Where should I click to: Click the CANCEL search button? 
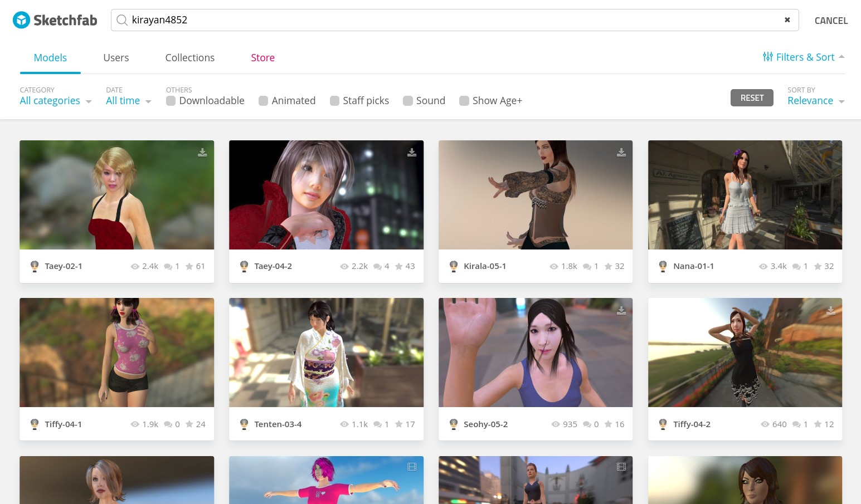(x=831, y=21)
